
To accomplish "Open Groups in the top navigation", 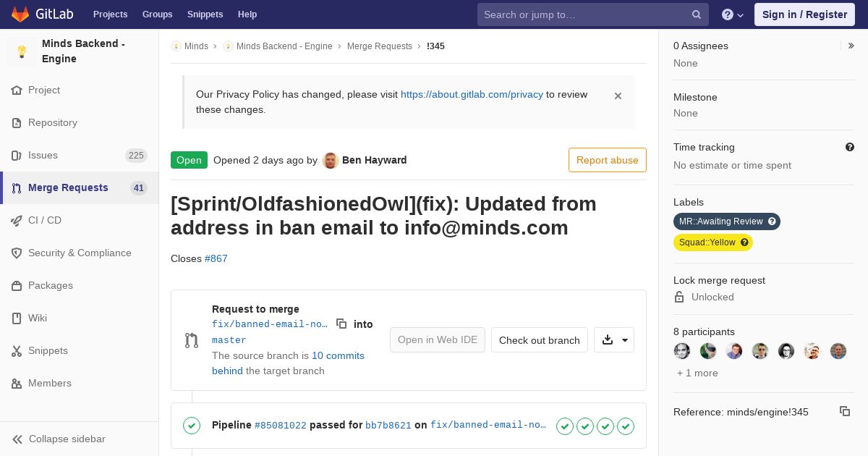I will (158, 14).
